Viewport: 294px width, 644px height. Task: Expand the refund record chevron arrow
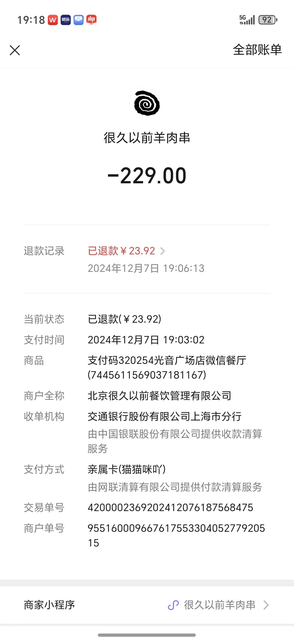pos(162,251)
